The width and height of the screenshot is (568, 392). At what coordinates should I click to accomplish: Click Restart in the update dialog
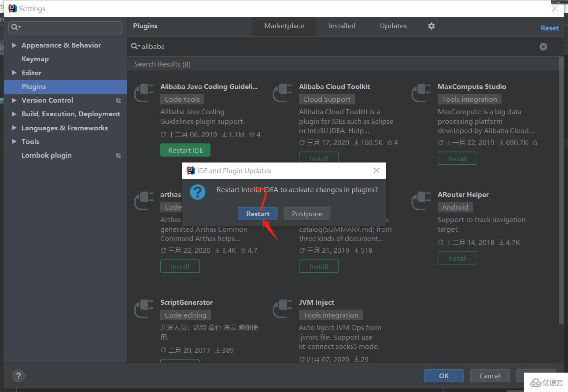click(258, 214)
